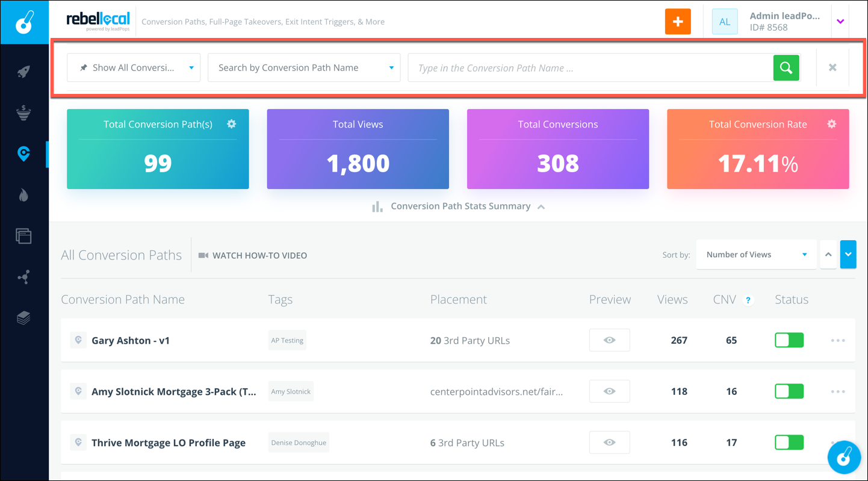Open gear settings on Total Conversion Rate card
This screenshot has height=481, width=868.
click(831, 124)
